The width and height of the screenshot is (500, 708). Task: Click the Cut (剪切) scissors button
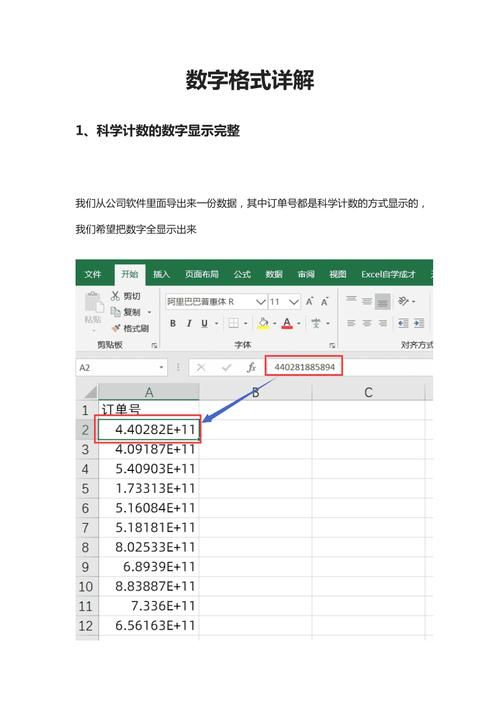[126, 296]
